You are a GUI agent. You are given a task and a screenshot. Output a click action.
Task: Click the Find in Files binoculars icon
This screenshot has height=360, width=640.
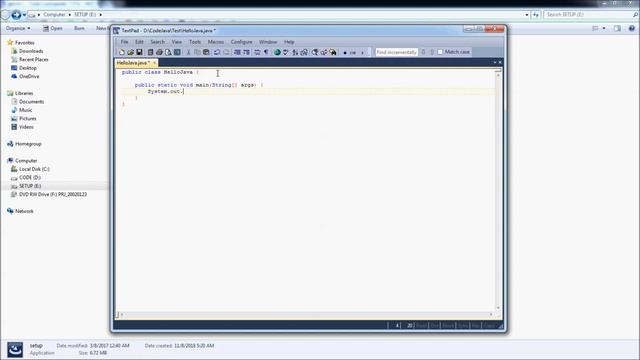(333, 52)
